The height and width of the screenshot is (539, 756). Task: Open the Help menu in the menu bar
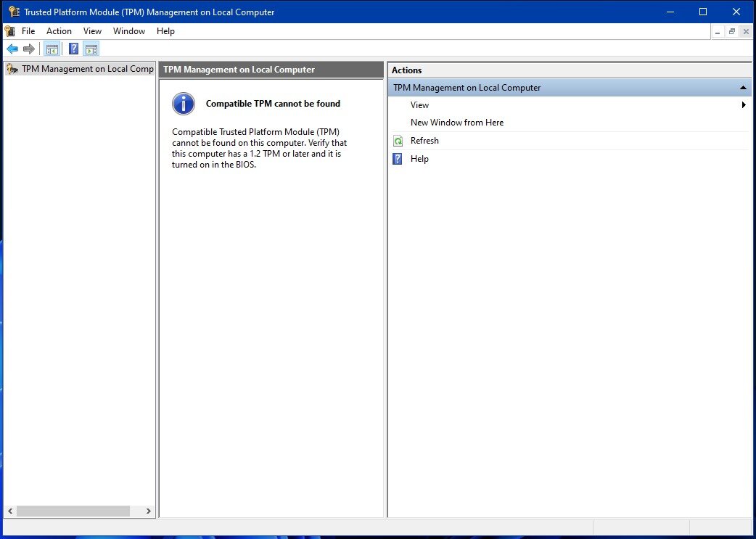coord(165,31)
